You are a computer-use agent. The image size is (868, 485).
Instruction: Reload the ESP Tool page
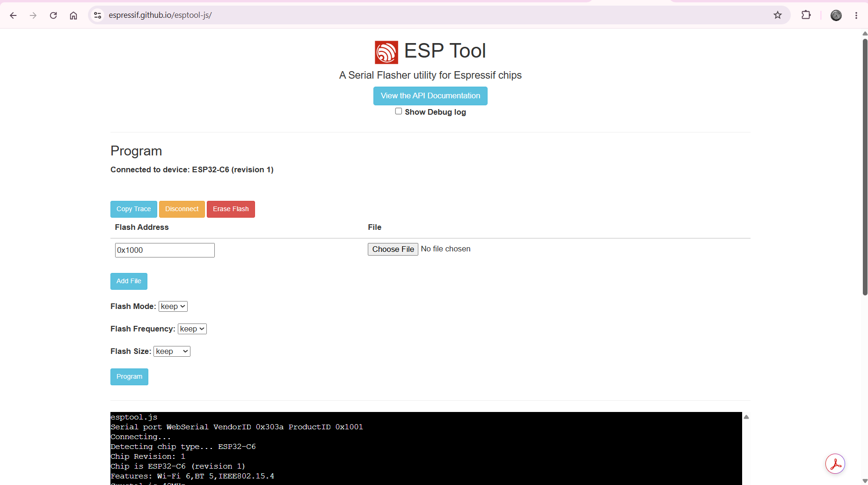tap(53, 15)
